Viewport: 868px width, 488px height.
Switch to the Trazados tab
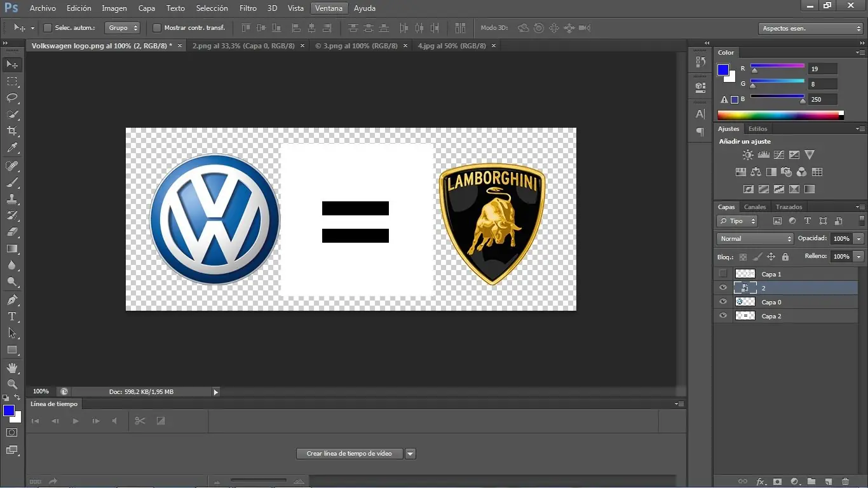point(789,207)
